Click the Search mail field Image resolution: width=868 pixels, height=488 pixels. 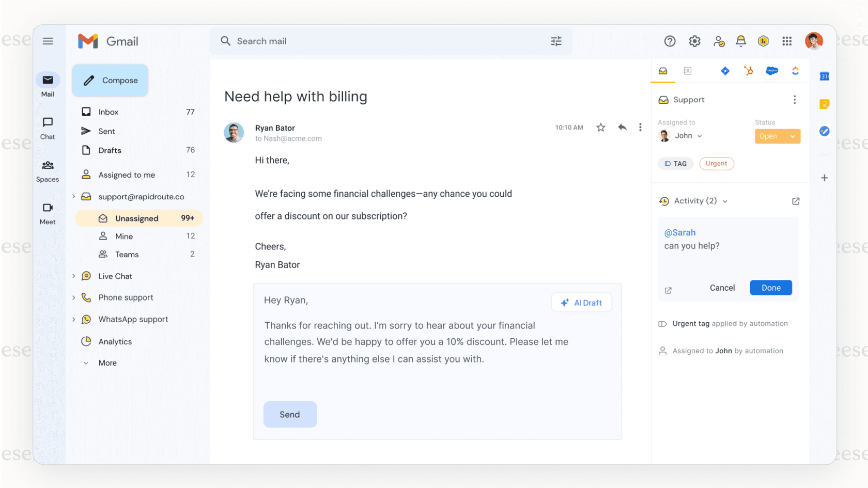(362, 41)
